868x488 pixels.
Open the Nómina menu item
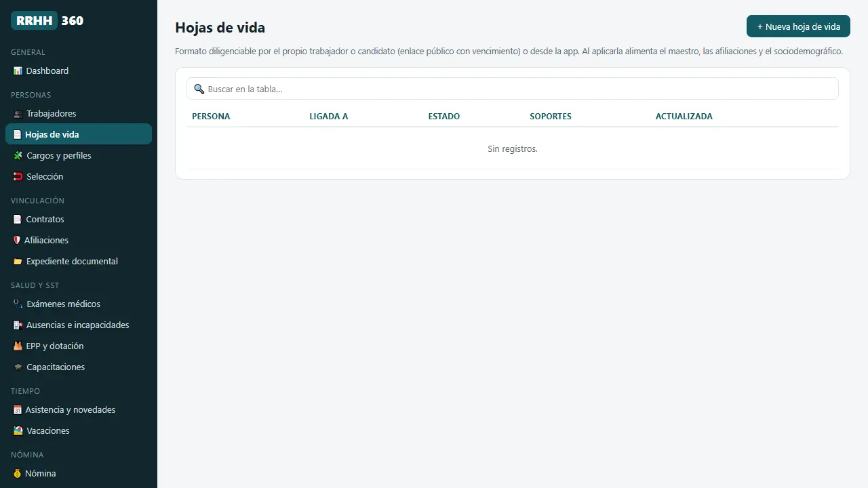pyautogui.click(x=79, y=473)
